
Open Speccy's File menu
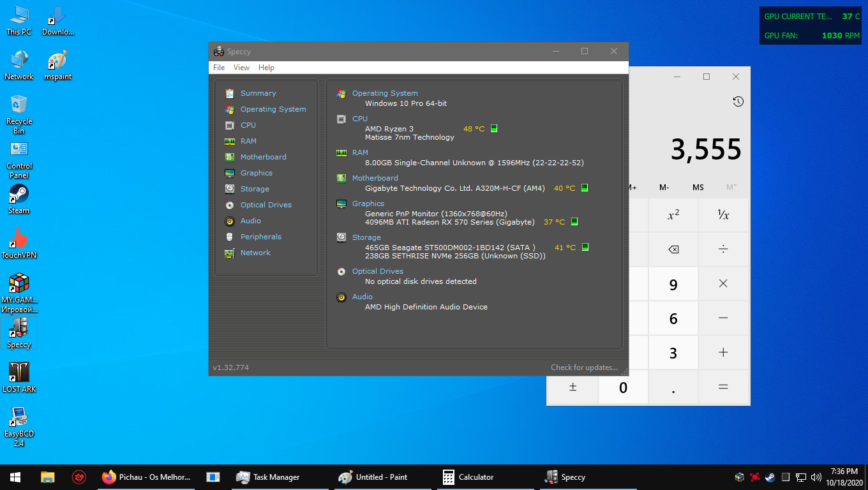pos(219,68)
